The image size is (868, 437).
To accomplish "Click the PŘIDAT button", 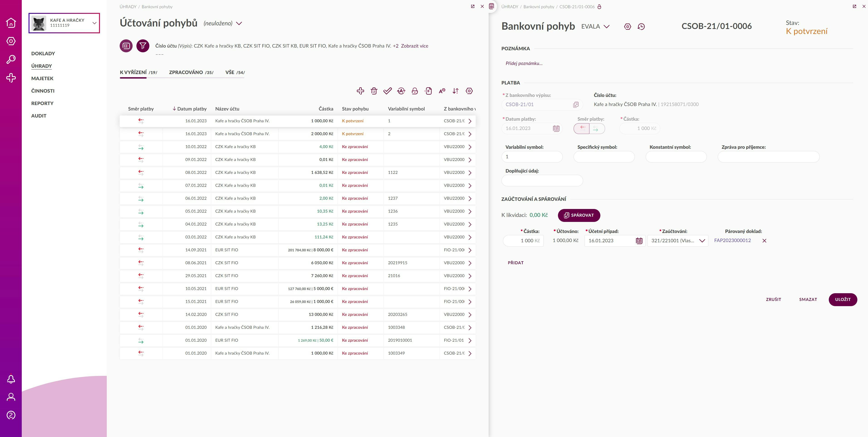I will coord(516,263).
